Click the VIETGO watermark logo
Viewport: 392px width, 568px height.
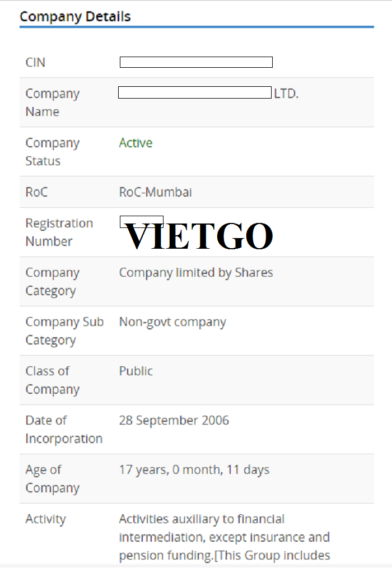point(199,236)
